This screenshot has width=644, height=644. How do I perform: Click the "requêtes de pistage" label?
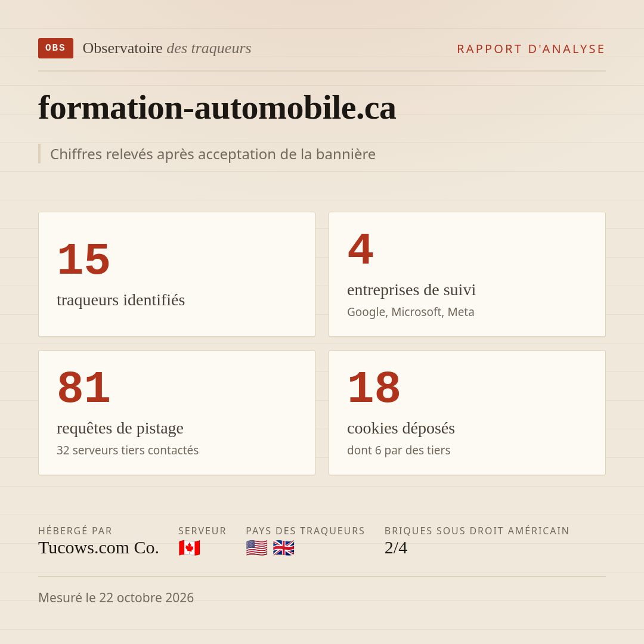coord(120,428)
